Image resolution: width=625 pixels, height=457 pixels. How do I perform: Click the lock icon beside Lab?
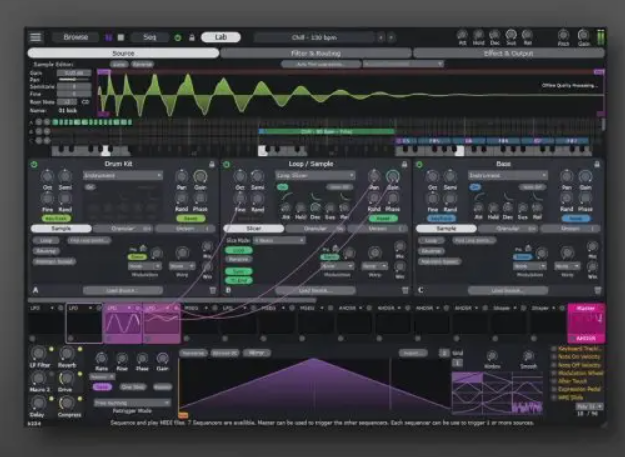pyautogui.click(x=192, y=37)
